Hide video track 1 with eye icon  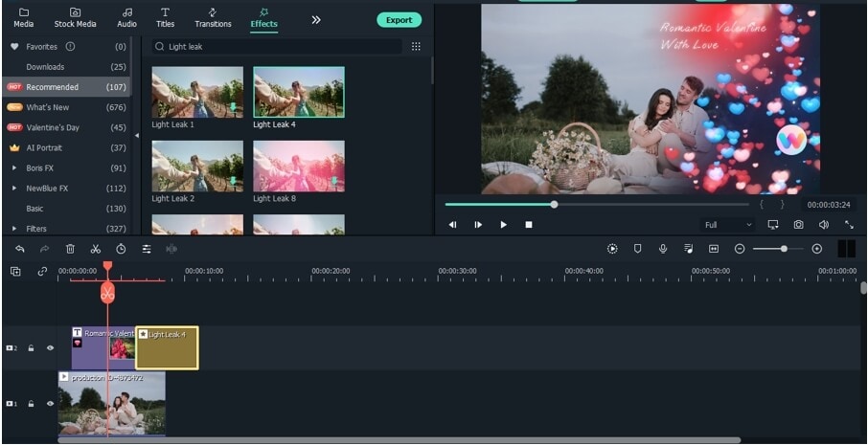[51, 404]
